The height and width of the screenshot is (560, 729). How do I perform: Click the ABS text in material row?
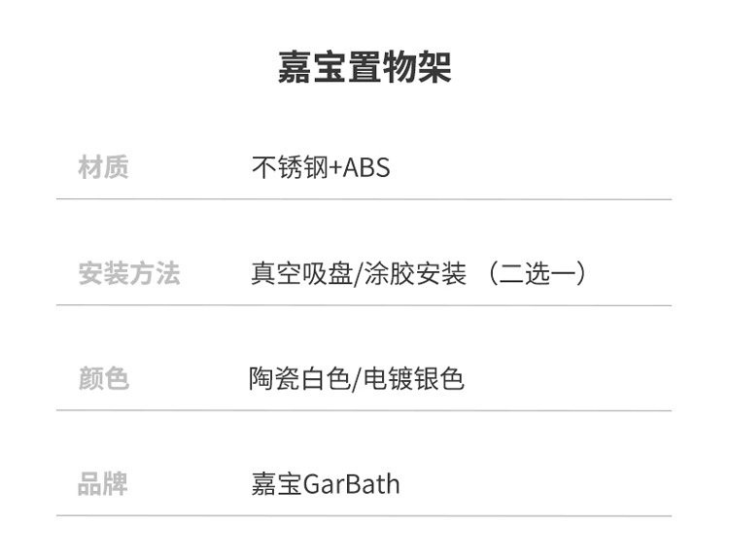pyautogui.click(x=366, y=168)
